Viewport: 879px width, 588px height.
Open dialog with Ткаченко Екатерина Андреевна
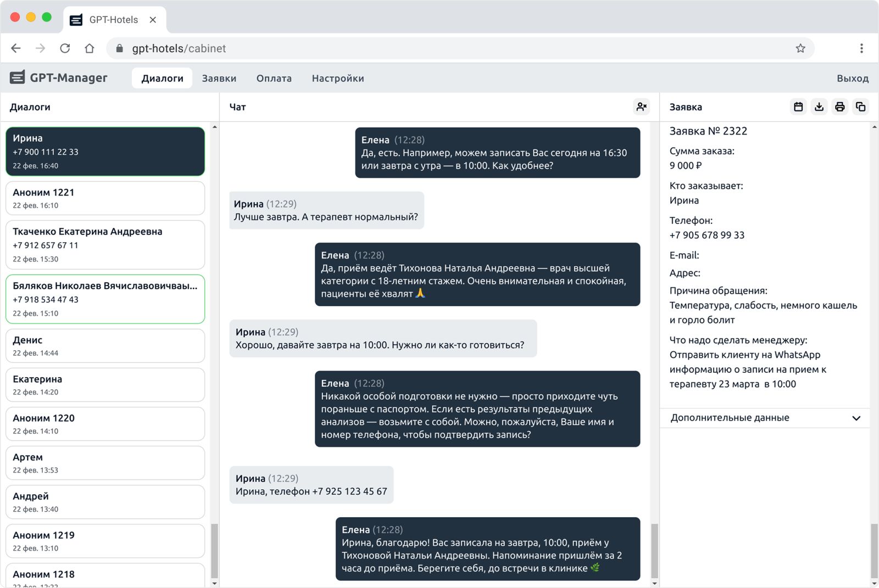pos(105,245)
